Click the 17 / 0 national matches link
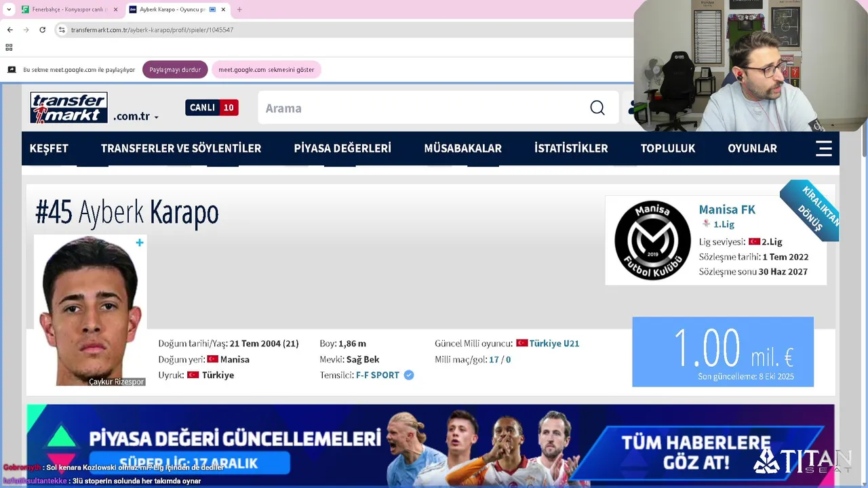 pyautogui.click(x=500, y=360)
